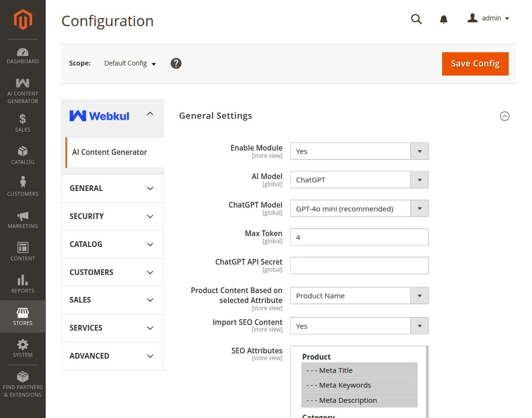The width and height of the screenshot is (532, 418).
Task: Open the admin account menu
Action: (488, 18)
